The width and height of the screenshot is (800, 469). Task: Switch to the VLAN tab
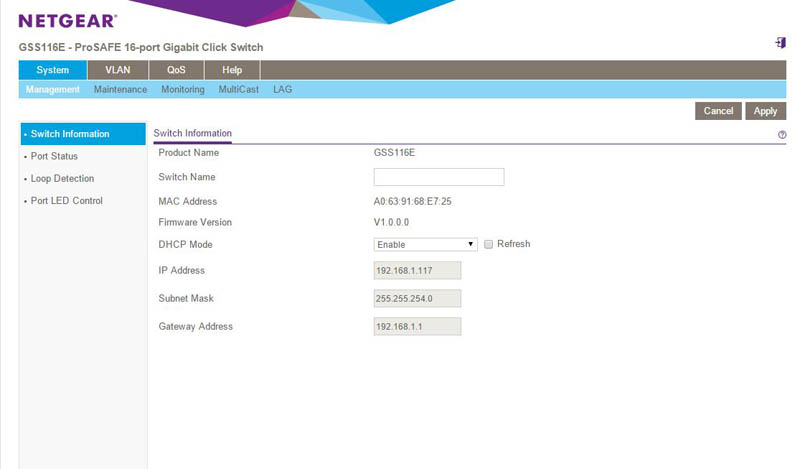tap(118, 70)
